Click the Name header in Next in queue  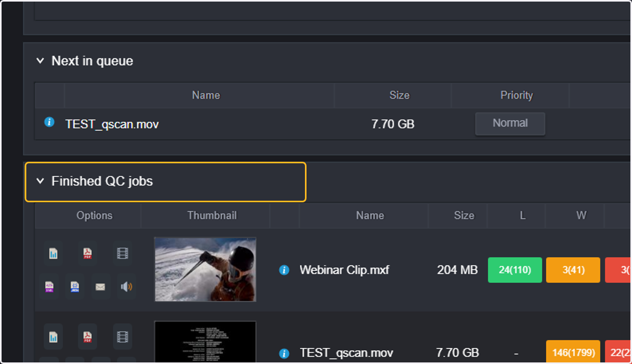click(x=206, y=95)
